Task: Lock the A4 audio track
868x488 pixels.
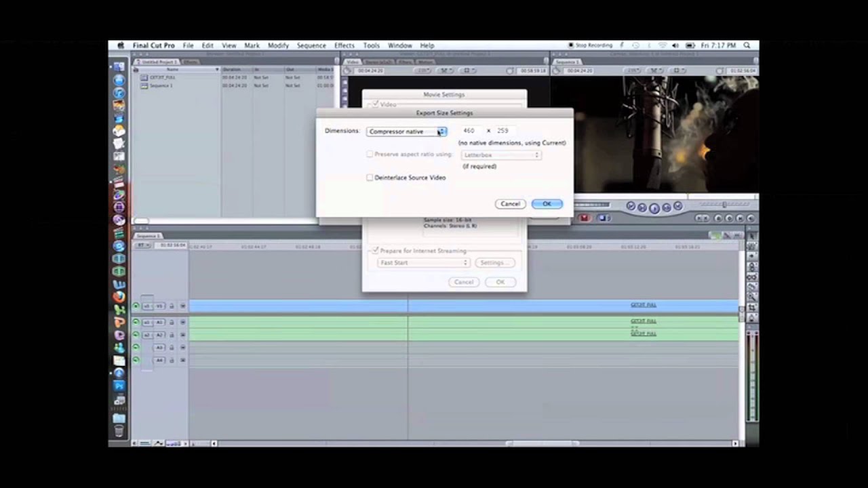Action: (172, 360)
